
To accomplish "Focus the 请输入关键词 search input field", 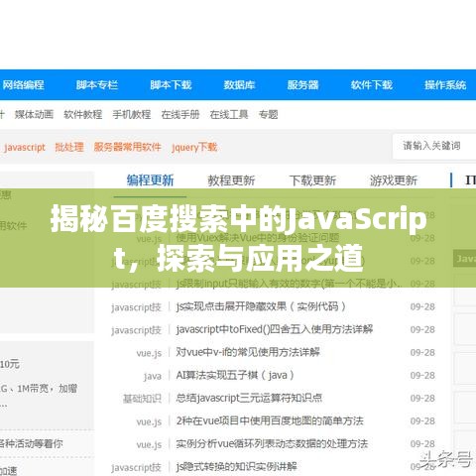I will coord(434,146).
